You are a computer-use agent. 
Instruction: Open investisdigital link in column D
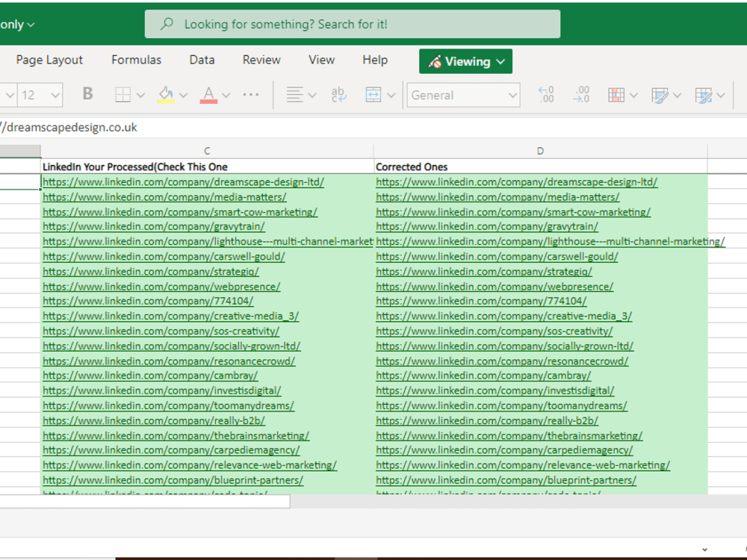click(495, 391)
